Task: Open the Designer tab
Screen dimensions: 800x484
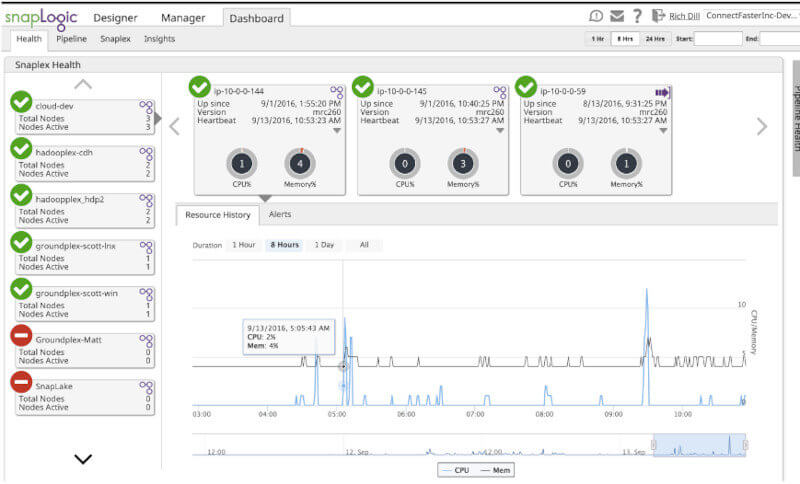Action: coord(116,17)
